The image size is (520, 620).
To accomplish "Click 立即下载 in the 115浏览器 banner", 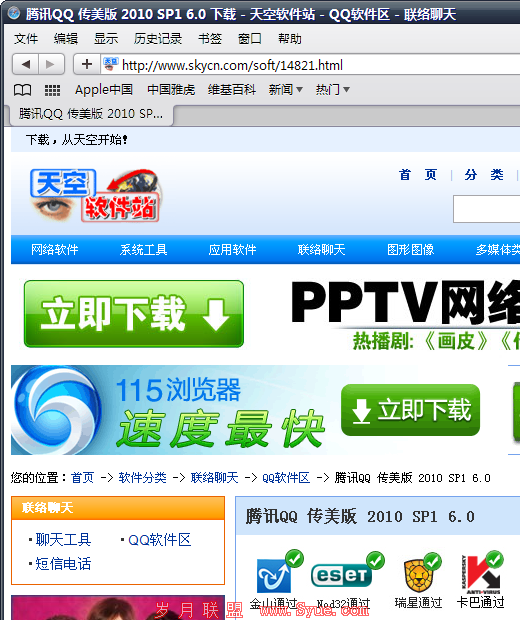I will (410, 410).
